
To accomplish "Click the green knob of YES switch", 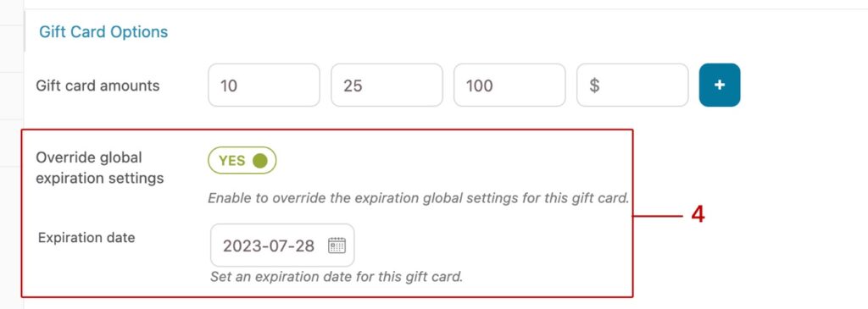I will [259, 160].
